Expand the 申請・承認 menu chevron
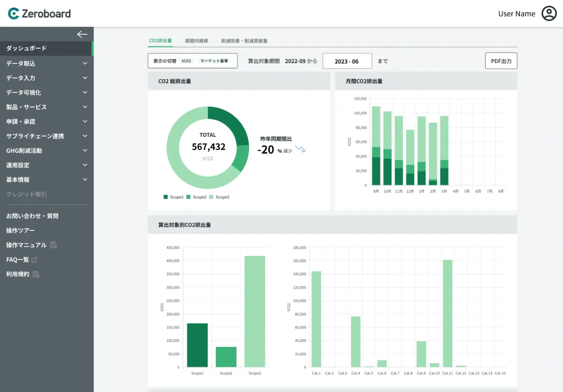The image size is (563, 392). (x=85, y=121)
